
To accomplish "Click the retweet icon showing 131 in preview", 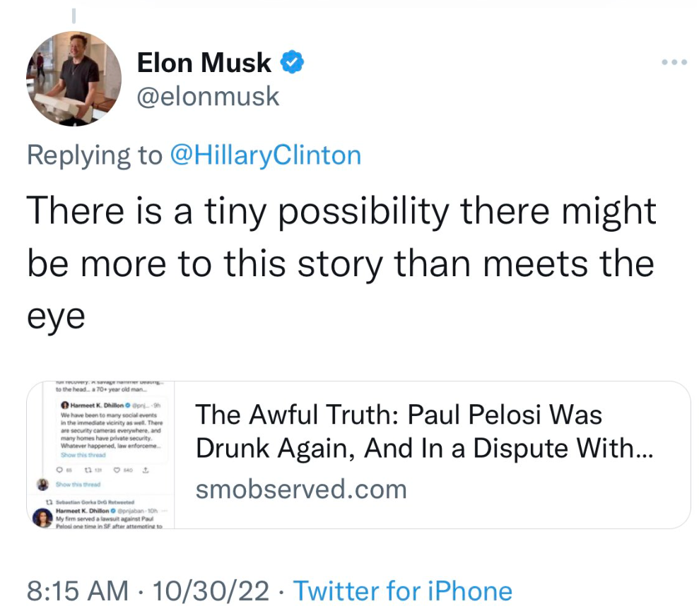I will (x=90, y=471).
